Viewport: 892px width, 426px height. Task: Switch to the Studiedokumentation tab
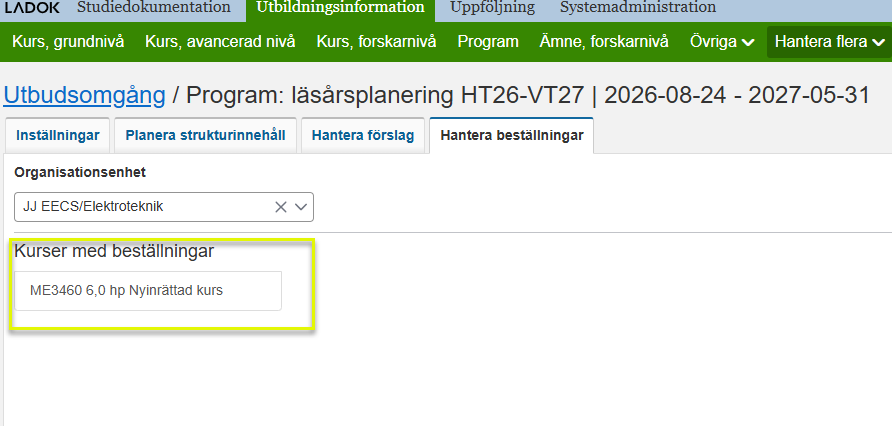pos(153,8)
